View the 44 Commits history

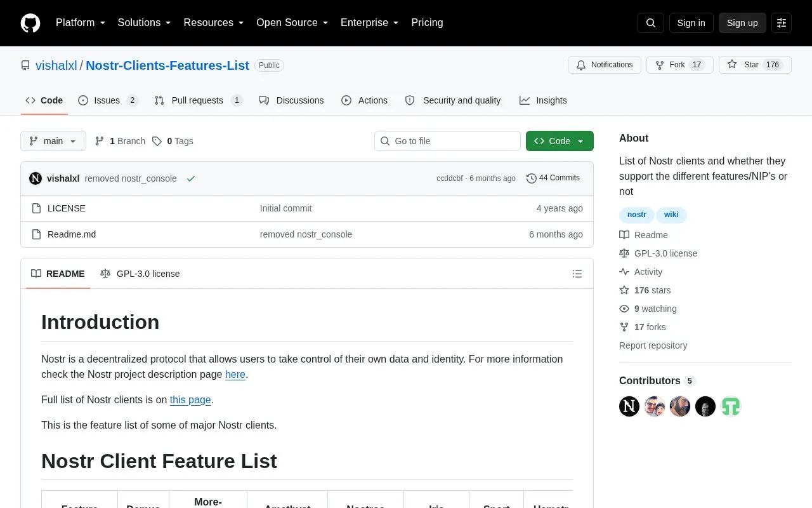(x=553, y=178)
